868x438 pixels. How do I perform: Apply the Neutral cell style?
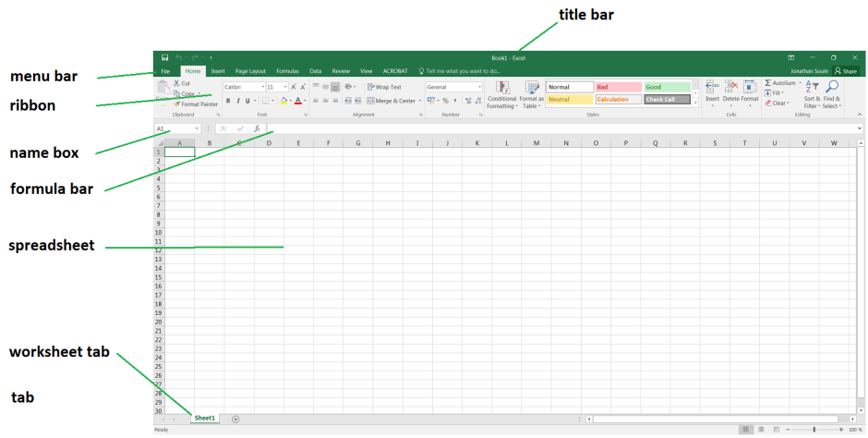point(570,100)
